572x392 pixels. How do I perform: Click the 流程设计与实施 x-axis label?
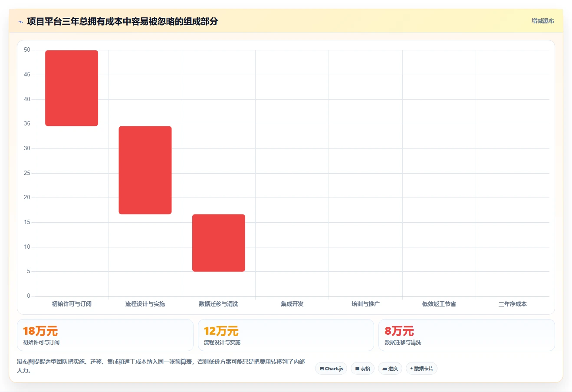(x=145, y=304)
